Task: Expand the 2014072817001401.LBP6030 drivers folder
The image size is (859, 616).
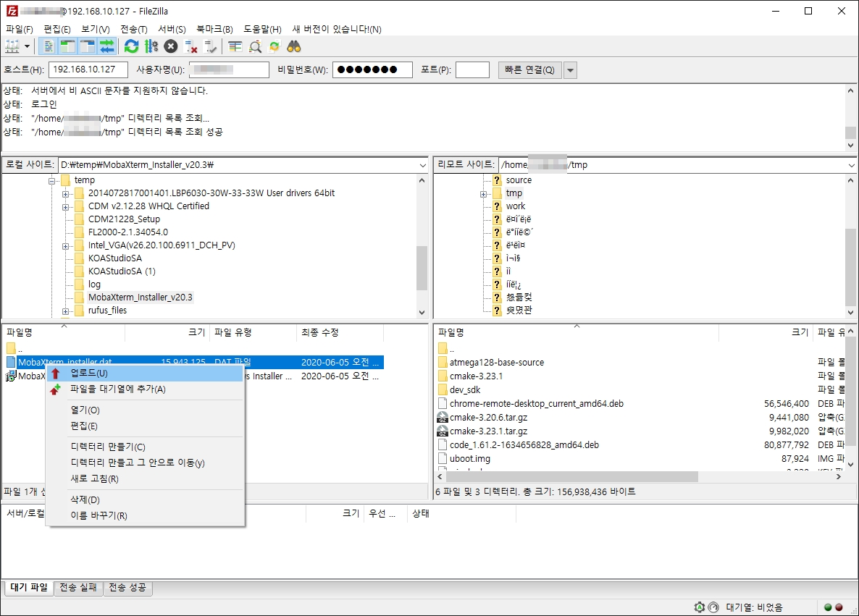Action: [x=65, y=194]
